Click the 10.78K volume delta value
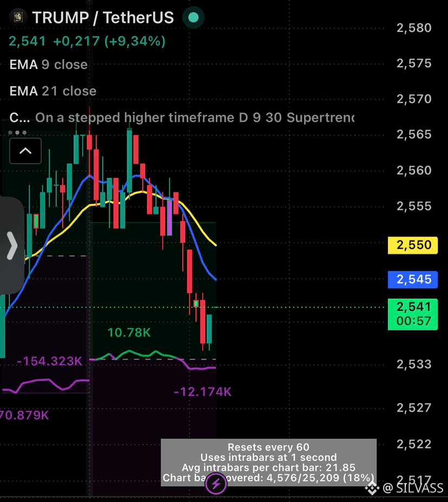The width and height of the screenshot is (448, 502). [129, 333]
